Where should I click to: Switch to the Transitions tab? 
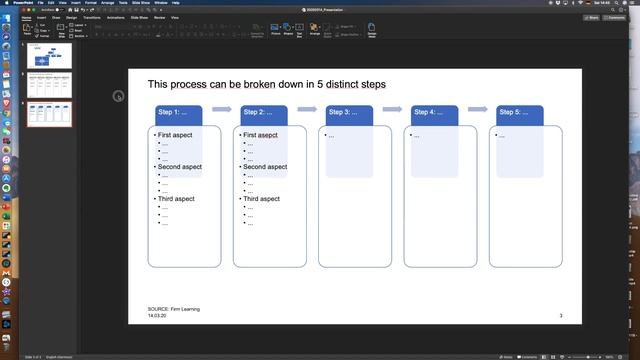pos(92,18)
